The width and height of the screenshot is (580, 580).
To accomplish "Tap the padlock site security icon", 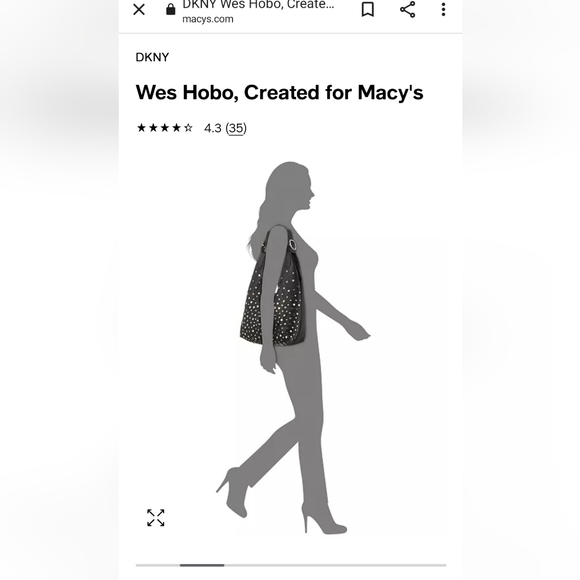I will [171, 9].
